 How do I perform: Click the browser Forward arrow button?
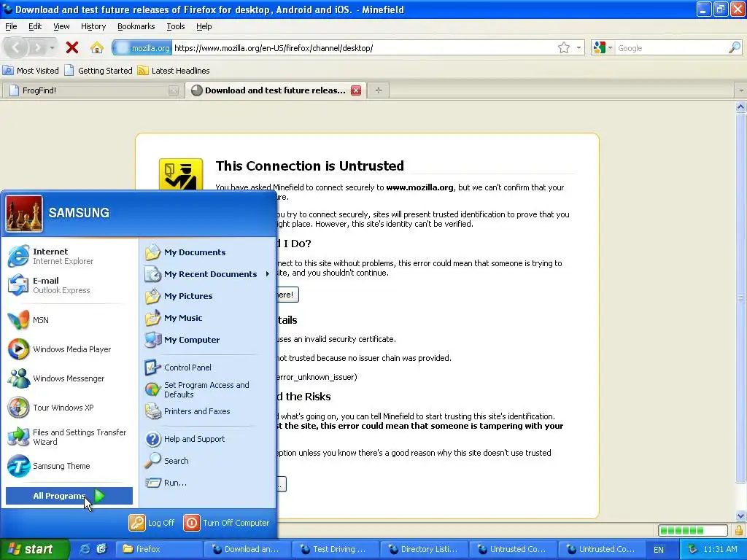pyautogui.click(x=36, y=47)
